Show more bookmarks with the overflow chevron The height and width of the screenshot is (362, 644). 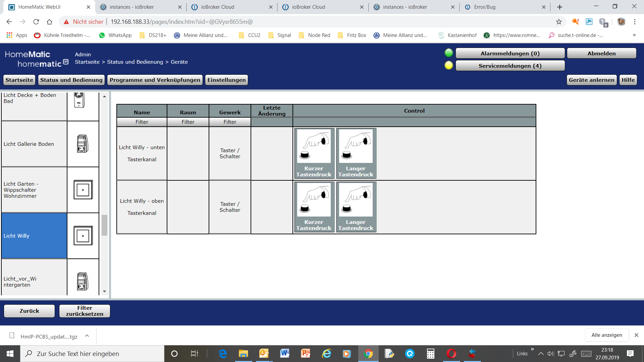634,35
